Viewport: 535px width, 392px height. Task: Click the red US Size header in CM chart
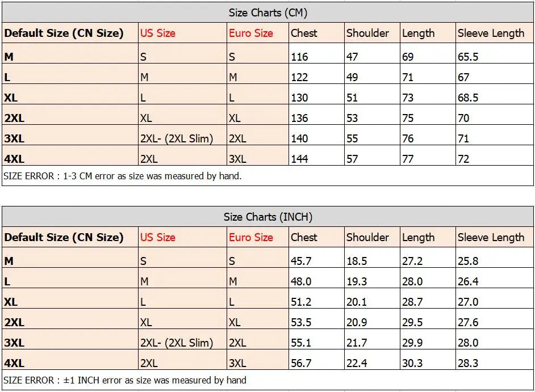pos(158,33)
